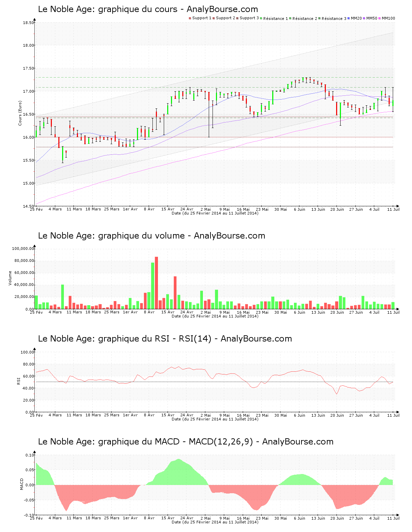Click '11 Juil' date on price chart
The image size is (412, 532).
tap(394, 209)
